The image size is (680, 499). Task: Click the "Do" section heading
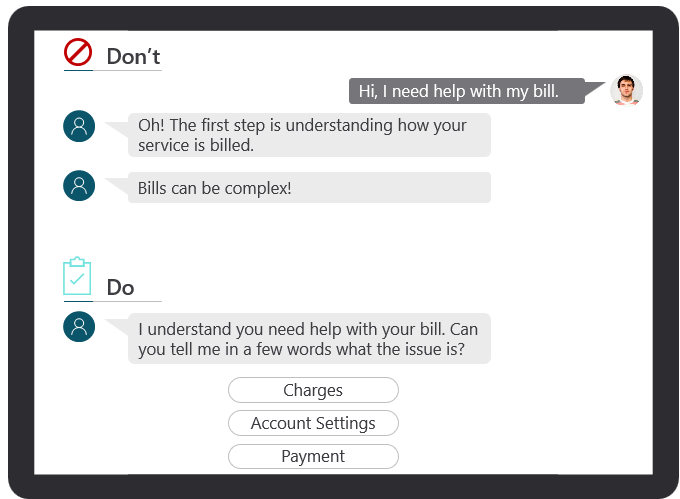pos(120,287)
